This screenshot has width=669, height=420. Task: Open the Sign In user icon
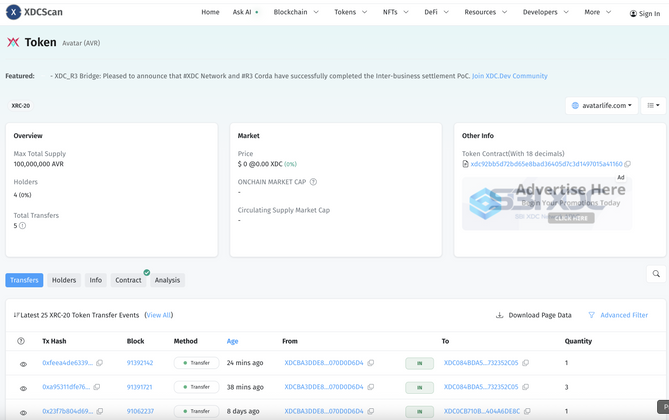point(633,14)
